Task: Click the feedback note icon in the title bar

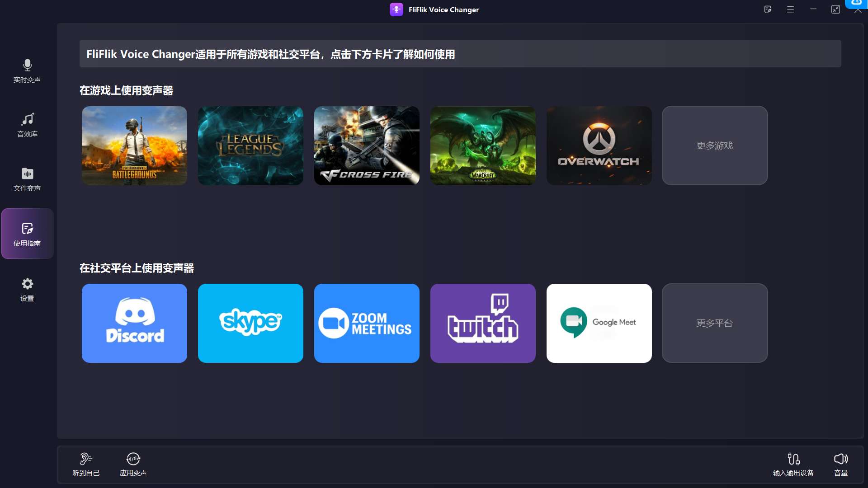Action: click(768, 9)
